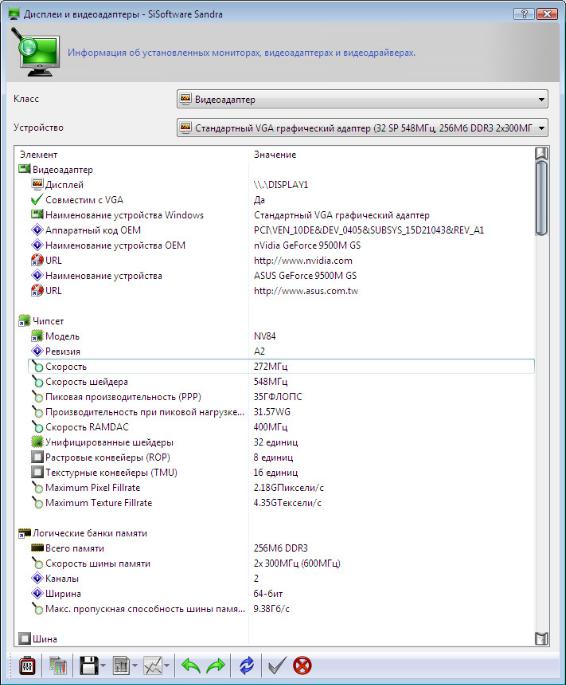Click the nVidia GeForce 9500M GS value
The width and height of the screenshot is (566, 685).
pos(307,245)
